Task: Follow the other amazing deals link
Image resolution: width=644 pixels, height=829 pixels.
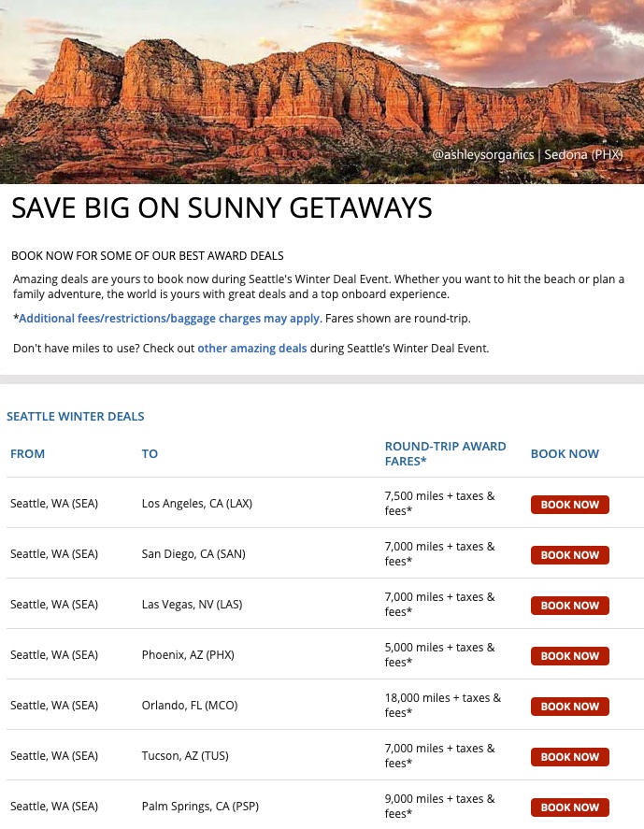Action: pyautogui.click(x=251, y=349)
